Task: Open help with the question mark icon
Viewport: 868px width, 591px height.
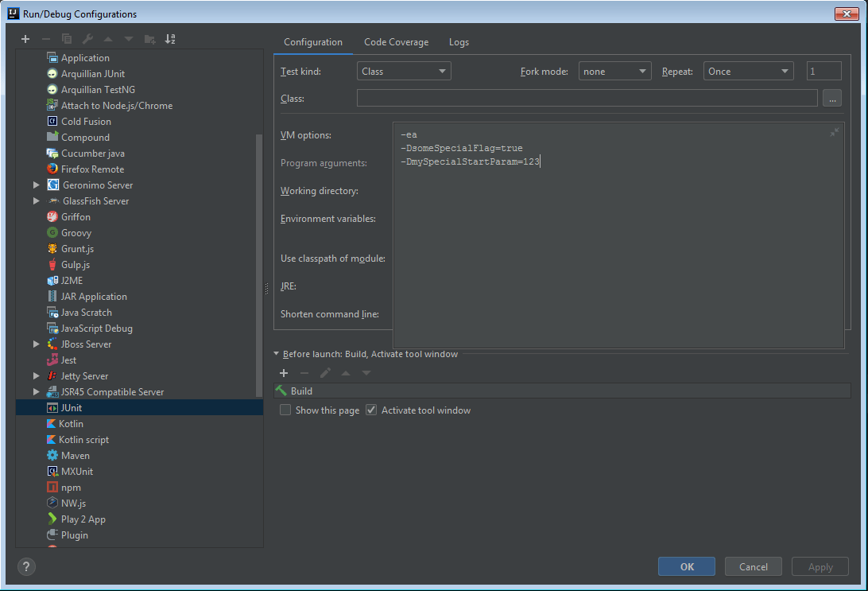Action: tap(26, 566)
